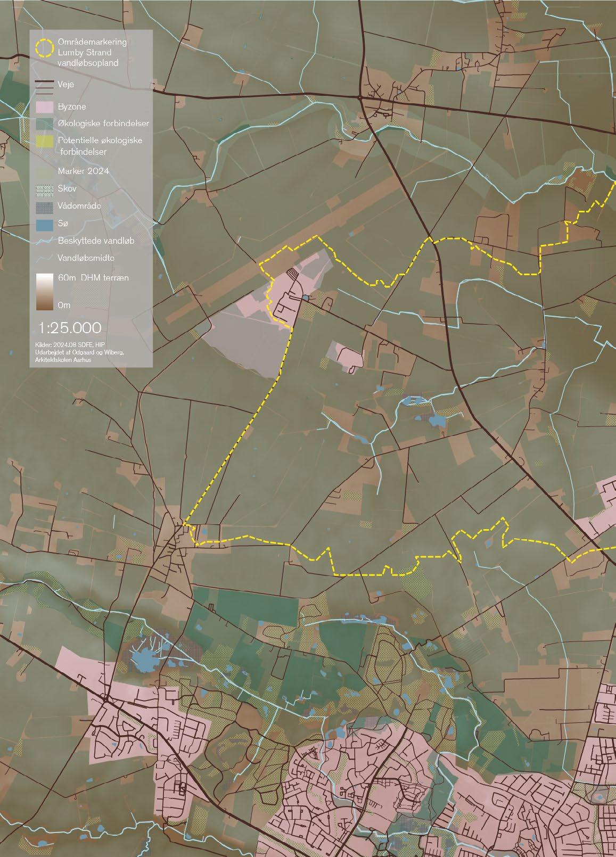
Task: Click the '0m' elevation label
Action: pos(64,306)
